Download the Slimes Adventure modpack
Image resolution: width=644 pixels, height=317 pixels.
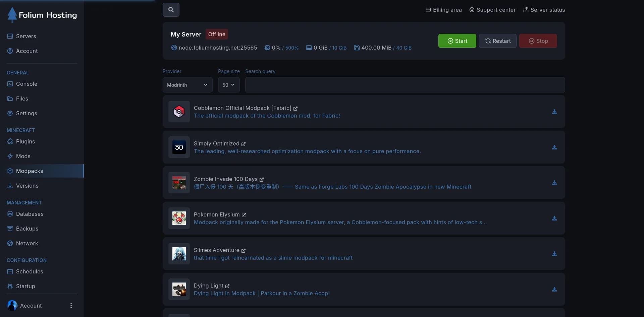tap(554, 254)
